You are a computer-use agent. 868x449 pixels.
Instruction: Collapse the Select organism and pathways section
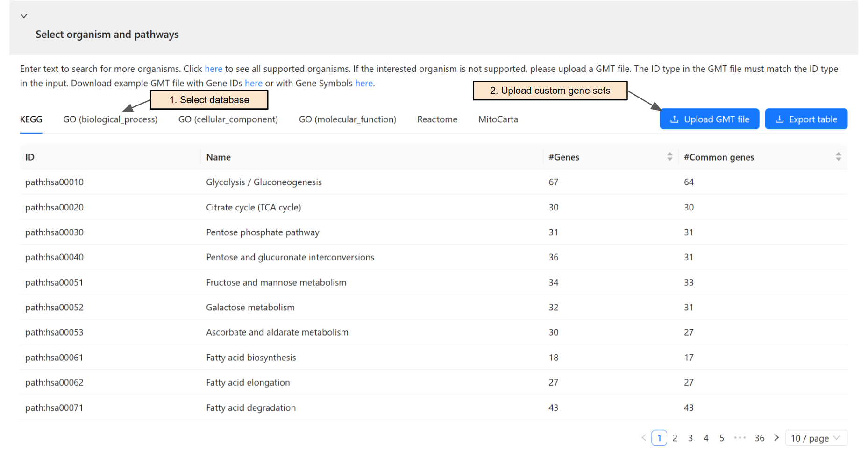24,15
